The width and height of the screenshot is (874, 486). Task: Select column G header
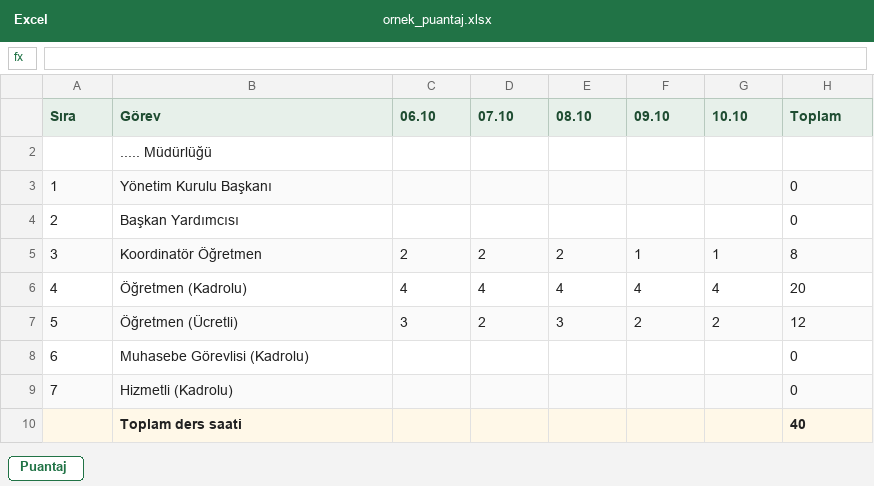pyautogui.click(x=744, y=86)
